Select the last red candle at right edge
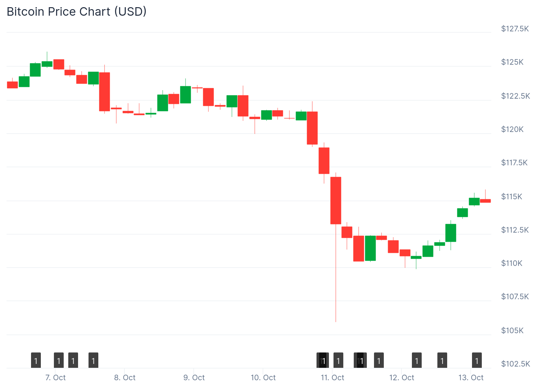537x392 pixels. pyautogui.click(x=485, y=201)
